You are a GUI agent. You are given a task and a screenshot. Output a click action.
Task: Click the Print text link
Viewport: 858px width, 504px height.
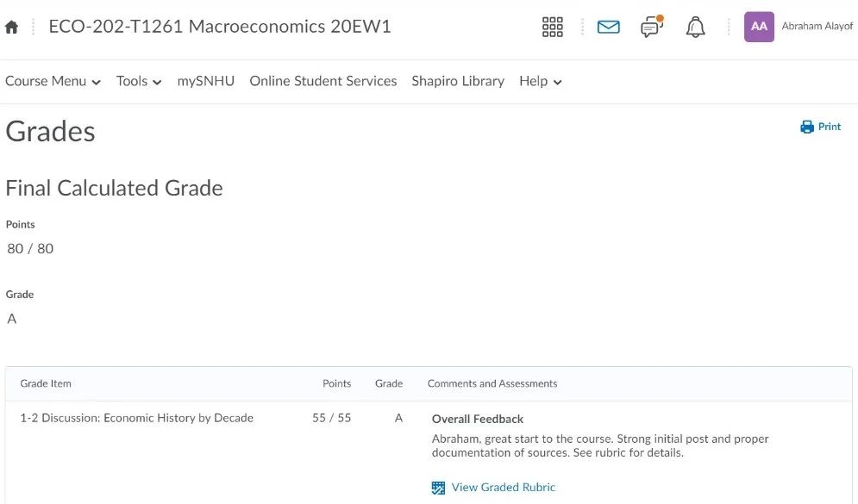pos(829,127)
